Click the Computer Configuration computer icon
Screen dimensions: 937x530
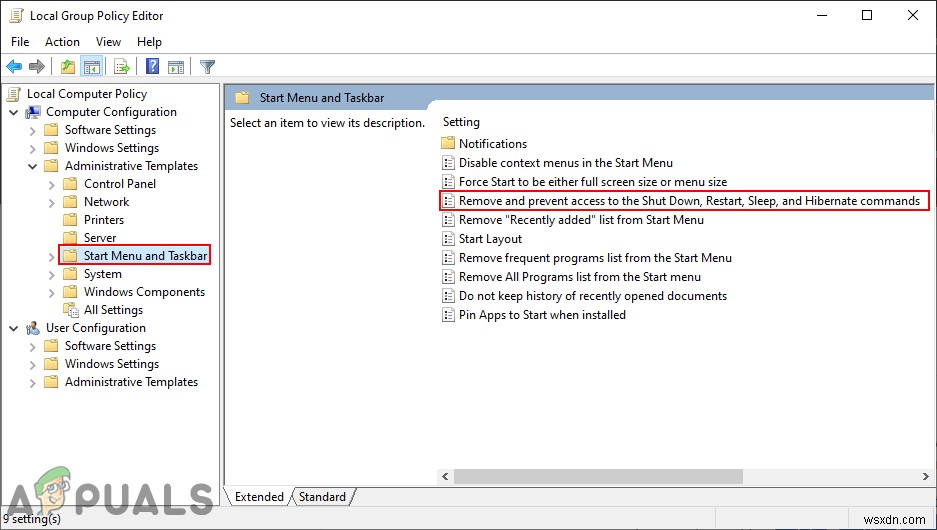(33, 112)
